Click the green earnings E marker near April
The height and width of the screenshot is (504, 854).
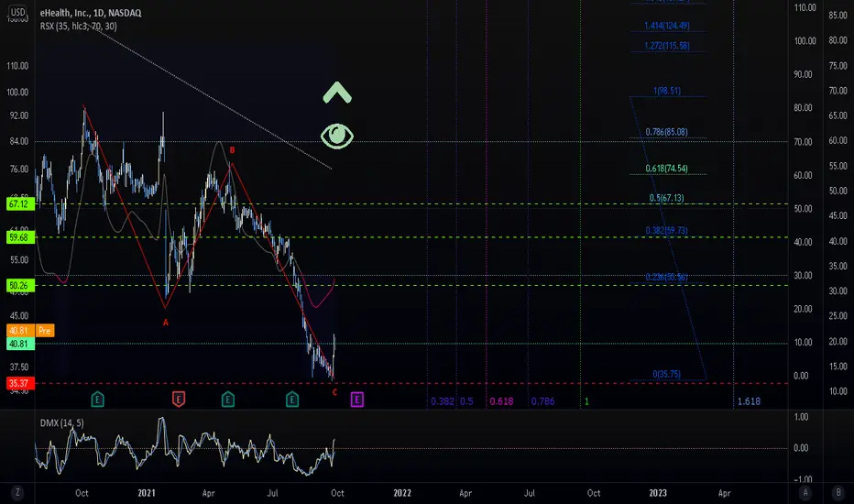(x=228, y=400)
